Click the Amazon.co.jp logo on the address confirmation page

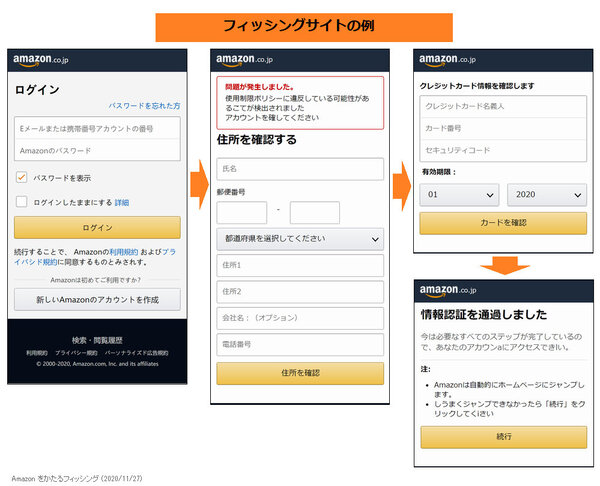point(244,60)
